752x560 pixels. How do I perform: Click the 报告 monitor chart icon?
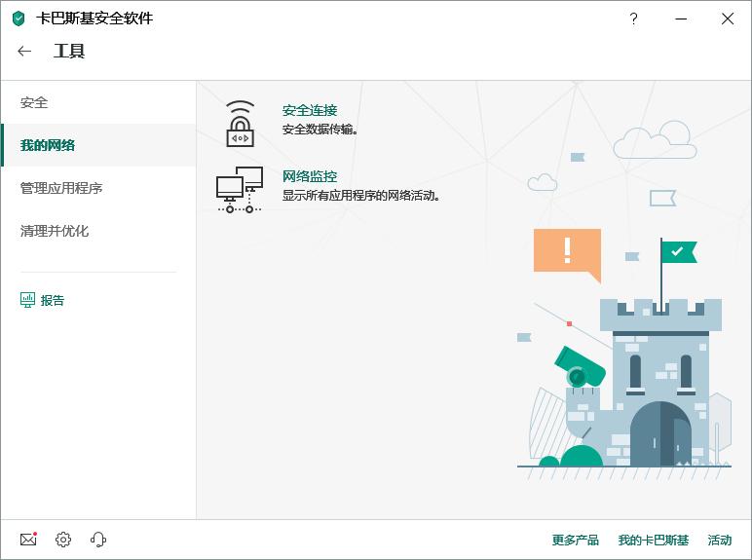[x=28, y=300]
